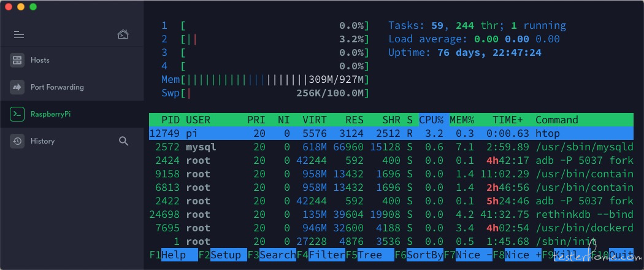The image size is (644, 270).
Task: Select the RaspberryPi terminal icon
Action: (x=17, y=114)
